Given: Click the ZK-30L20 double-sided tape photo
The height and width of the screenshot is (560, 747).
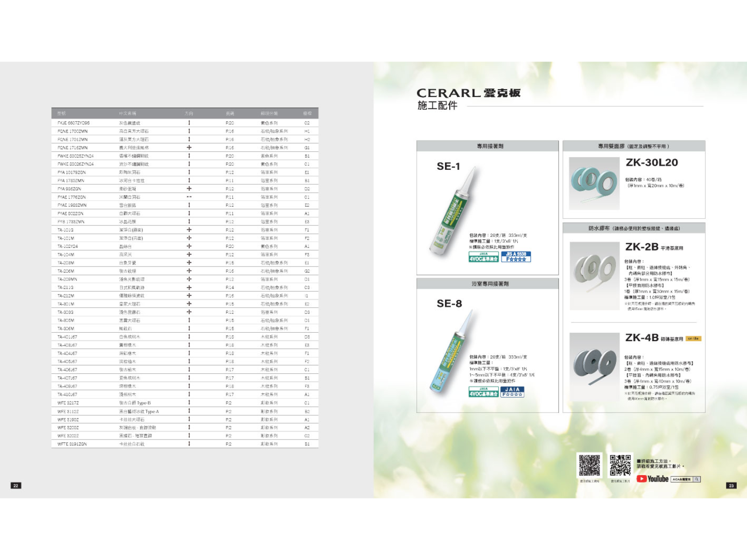Looking at the screenshot, I should 594,183.
